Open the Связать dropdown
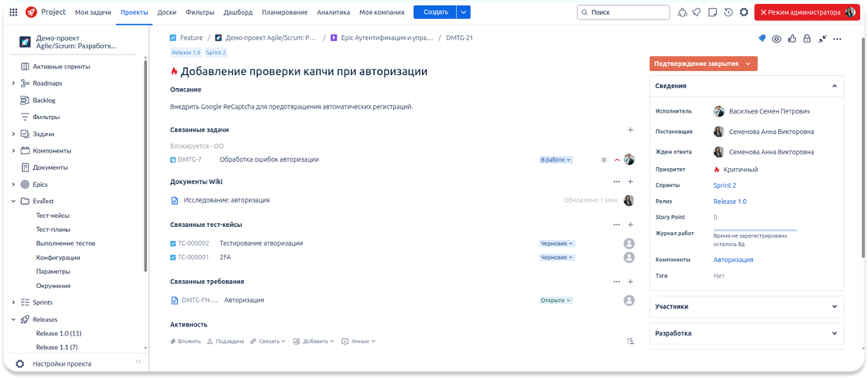The image size is (868, 378). click(x=268, y=341)
